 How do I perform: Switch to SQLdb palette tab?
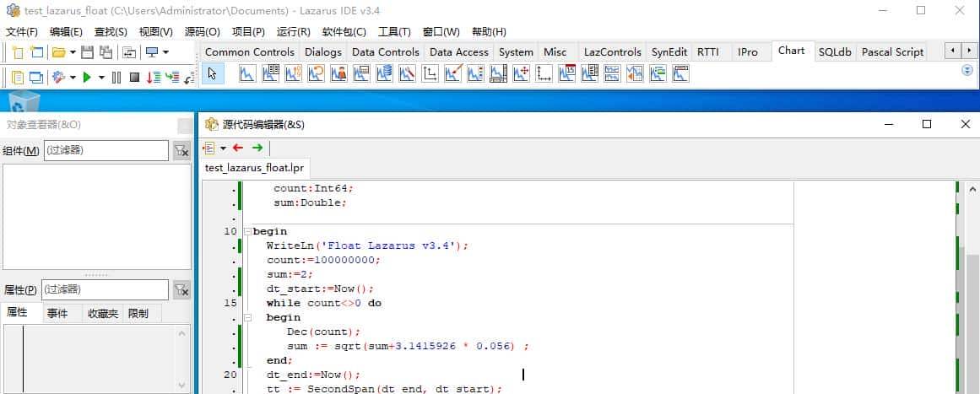pos(835,51)
